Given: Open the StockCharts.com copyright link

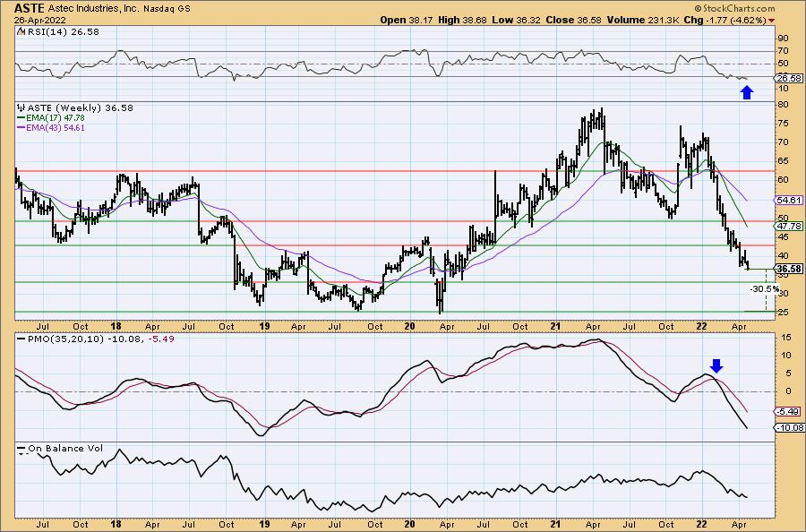Looking at the screenshot, I should 733,8.
